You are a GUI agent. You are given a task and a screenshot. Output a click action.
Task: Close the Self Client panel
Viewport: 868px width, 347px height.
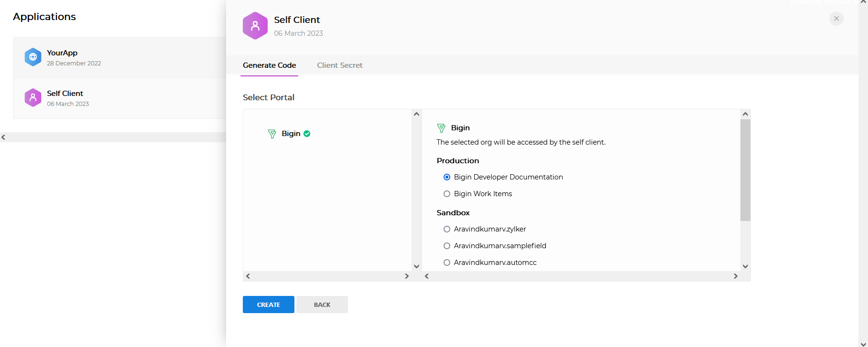tap(836, 19)
